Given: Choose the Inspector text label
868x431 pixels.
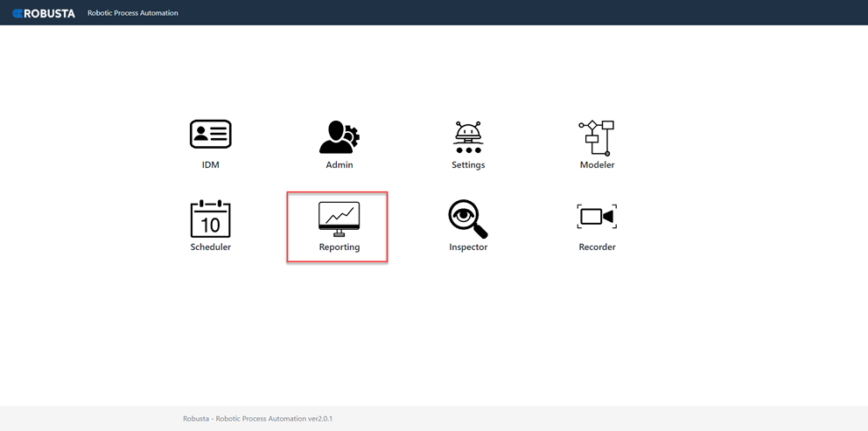Looking at the screenshot, I should coord(468,247).
